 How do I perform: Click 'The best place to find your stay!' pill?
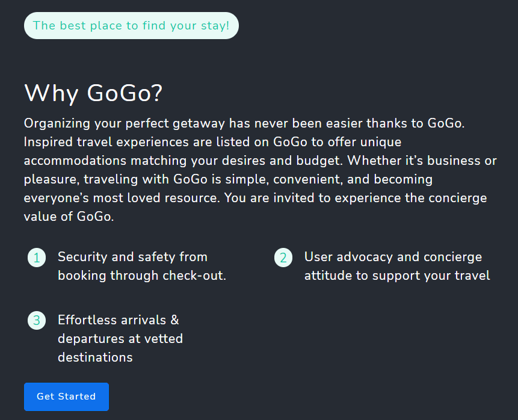[132, 25]
